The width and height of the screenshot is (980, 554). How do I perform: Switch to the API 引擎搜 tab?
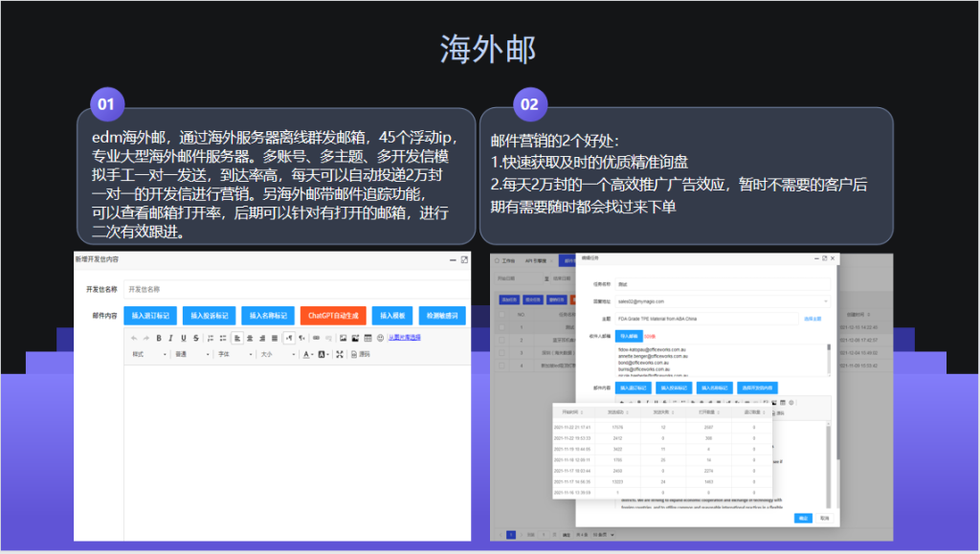(x=536, y=259)
